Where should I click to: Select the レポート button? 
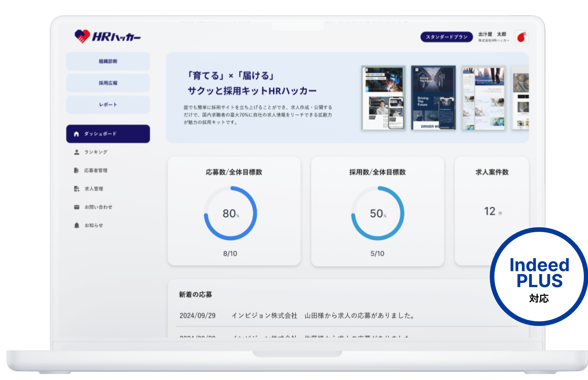point(108,104)
